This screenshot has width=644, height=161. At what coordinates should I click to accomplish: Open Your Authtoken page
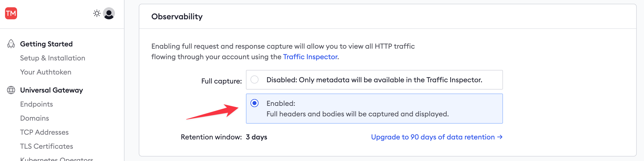(x=46, y=72)
